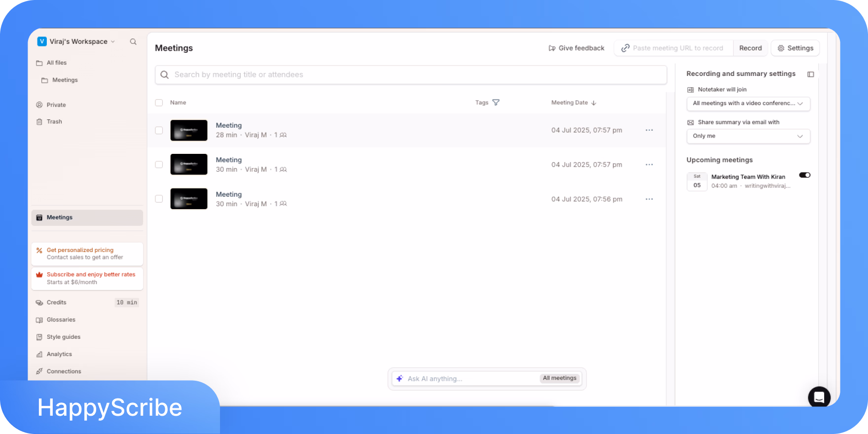This screenshot has width=868, height=434.
Task: Click the Trash bin icon
Action: click(x=39, y=122)
